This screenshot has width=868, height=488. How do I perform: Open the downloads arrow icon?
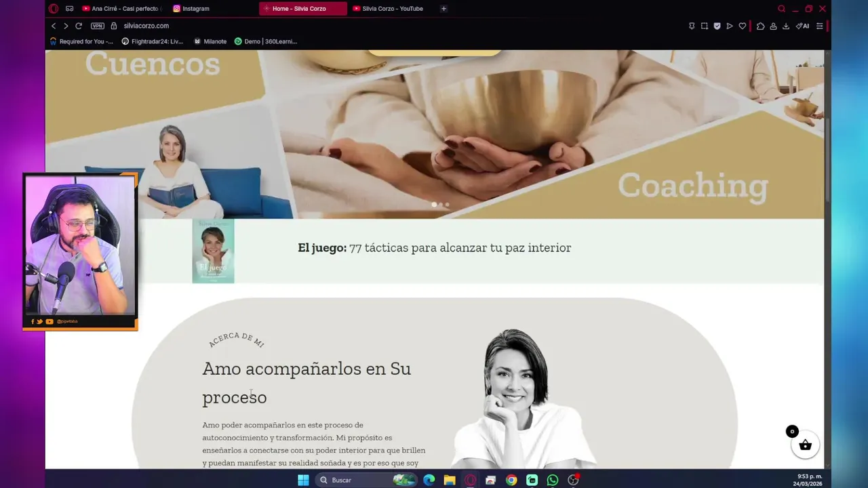(x=786, y=26)
